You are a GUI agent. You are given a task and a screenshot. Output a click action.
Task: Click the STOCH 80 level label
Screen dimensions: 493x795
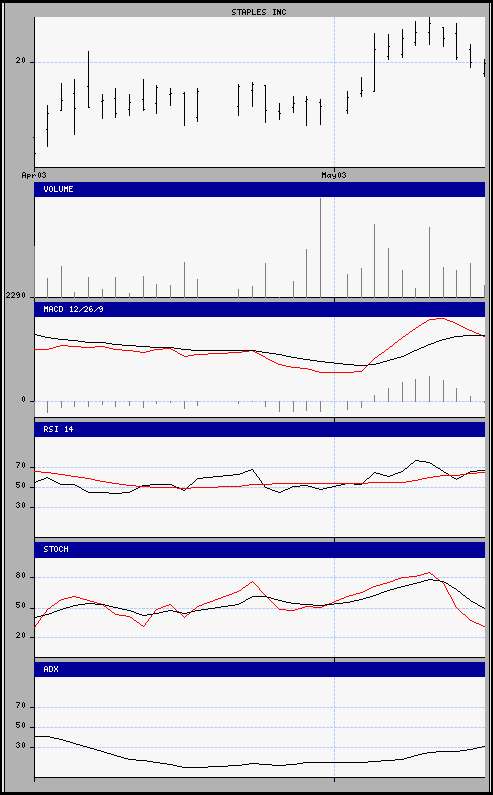[x=20, y=576]
